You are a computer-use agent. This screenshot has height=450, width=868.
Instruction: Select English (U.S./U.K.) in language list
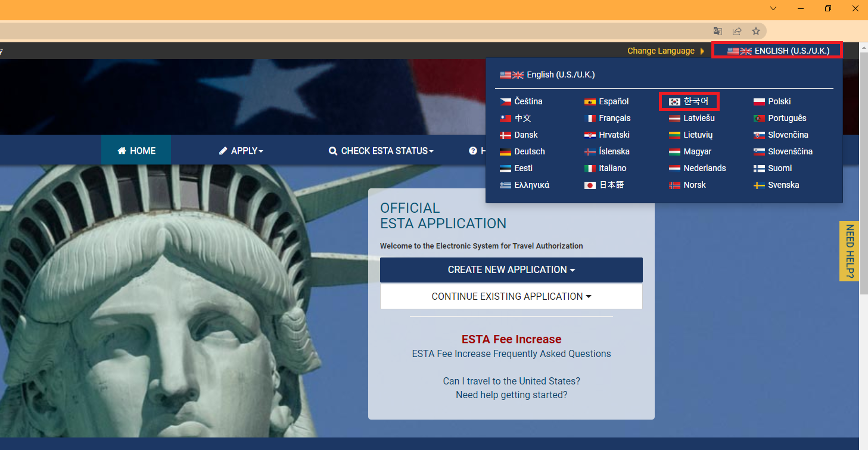(547, 75)
